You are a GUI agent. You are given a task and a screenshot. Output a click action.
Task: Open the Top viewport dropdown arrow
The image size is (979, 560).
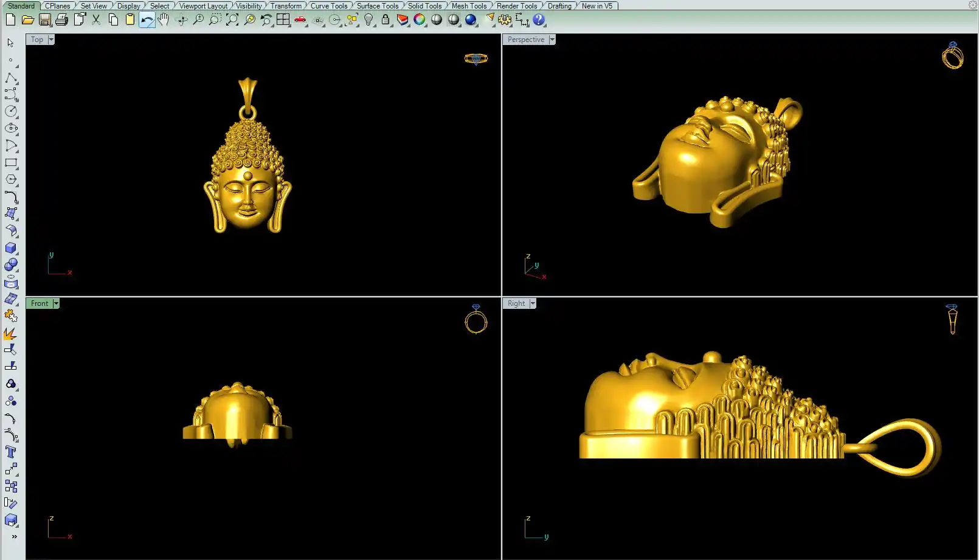coord(51,40)
